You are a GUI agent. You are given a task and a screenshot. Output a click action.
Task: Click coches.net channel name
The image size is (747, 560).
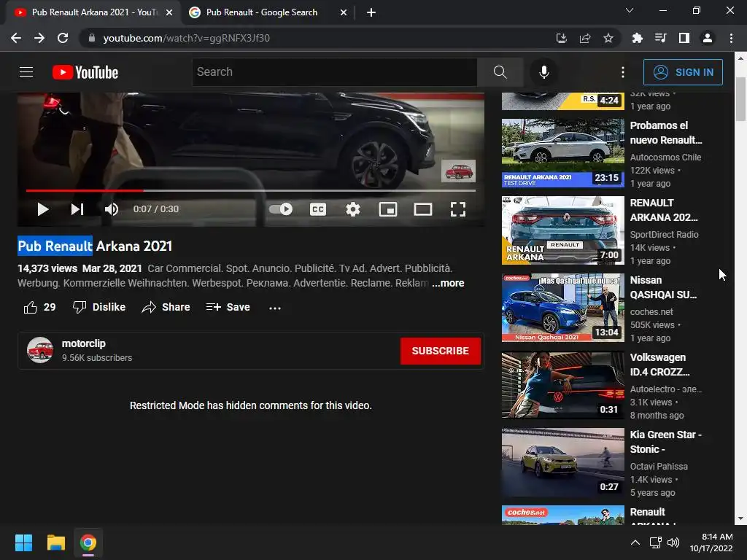pos(651,312)
